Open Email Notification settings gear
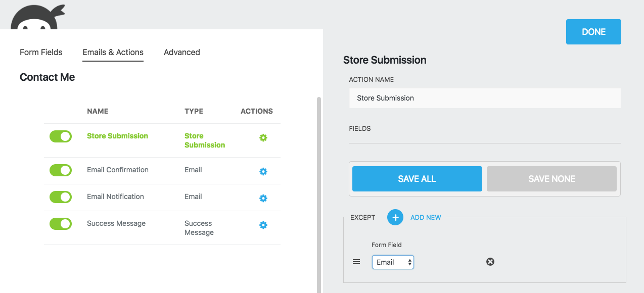Image resolution: width=644 pixels, height=293 pixels. (263, 198)
